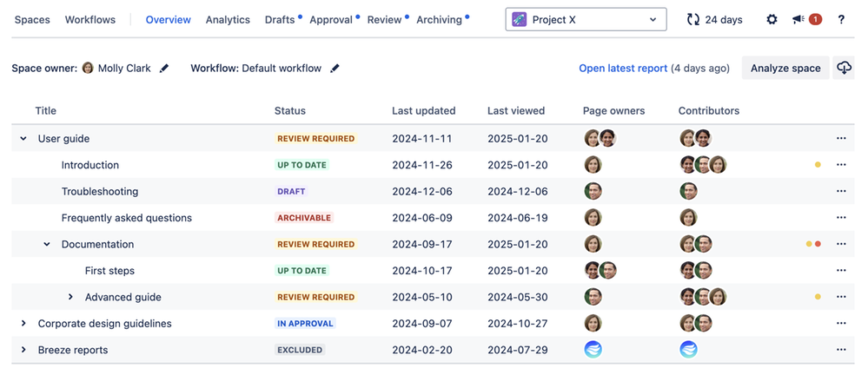Image resolution: width=868 pixels, height=375 pixels.
Task: Open the User guide row more actions menu
Action: tap(841, 138)
